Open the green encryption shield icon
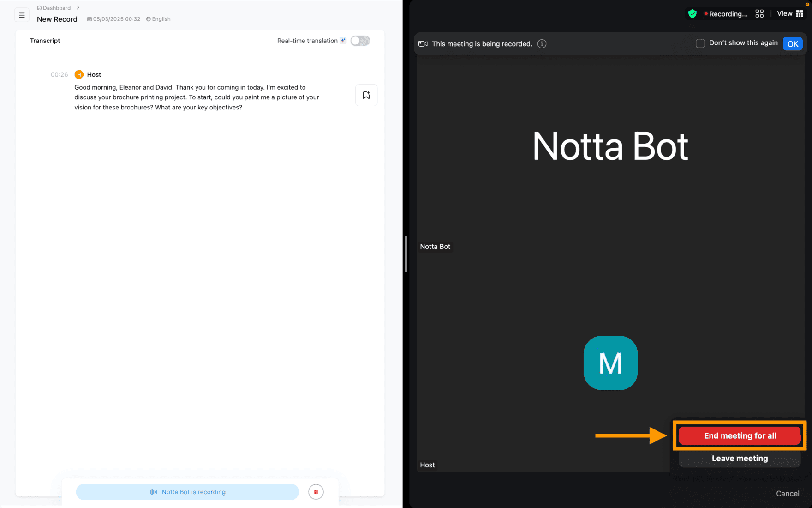The width and height of the screenshot is (812, 508). pos(692,14)
